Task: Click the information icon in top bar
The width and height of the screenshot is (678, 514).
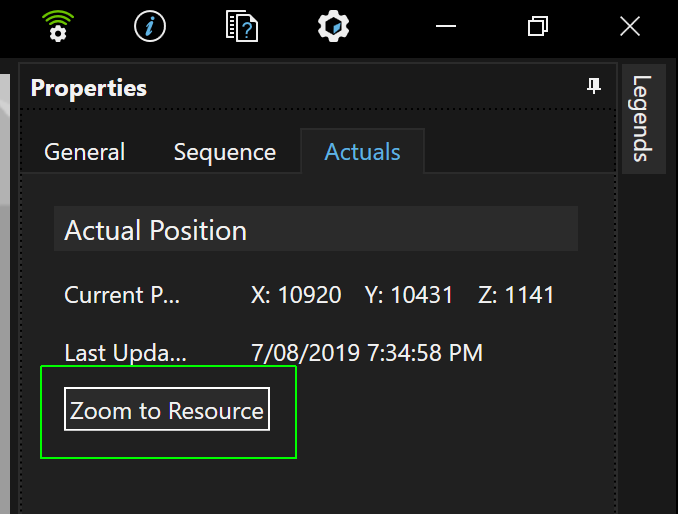Action: tap(149, 26)
